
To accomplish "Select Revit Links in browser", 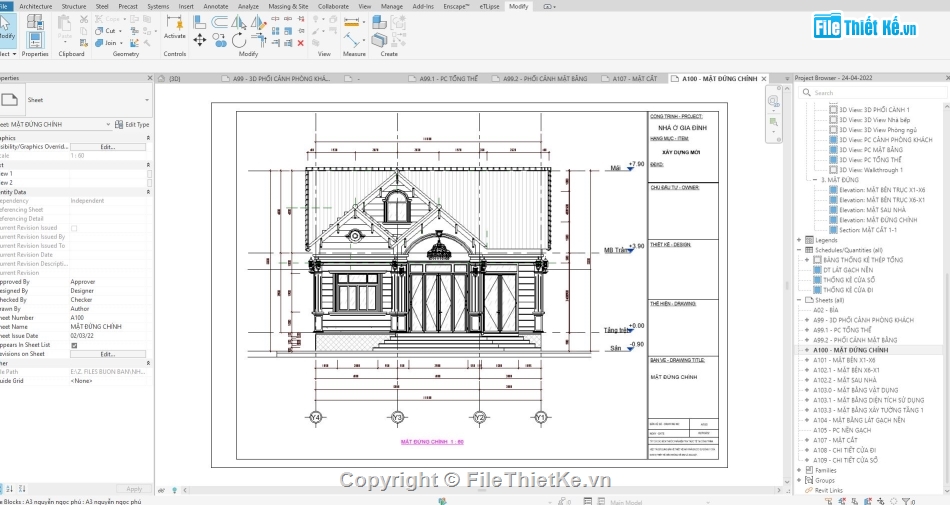I will coord(828,490).
